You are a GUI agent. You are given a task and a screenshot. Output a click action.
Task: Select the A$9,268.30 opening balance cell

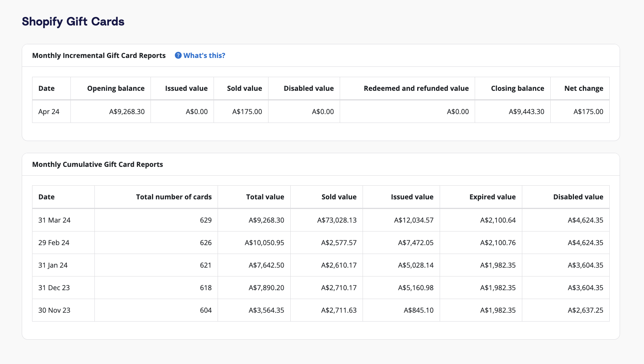point(111,111)
